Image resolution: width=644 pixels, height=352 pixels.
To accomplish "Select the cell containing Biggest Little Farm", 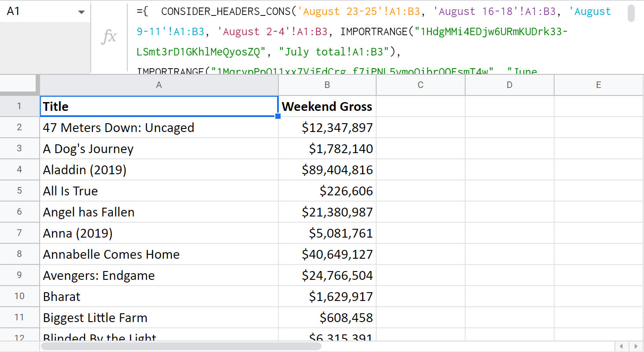I will 159,317.
